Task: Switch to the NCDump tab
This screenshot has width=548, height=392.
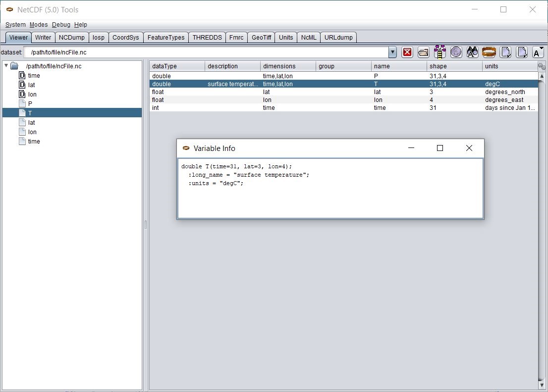Action: 72,38
